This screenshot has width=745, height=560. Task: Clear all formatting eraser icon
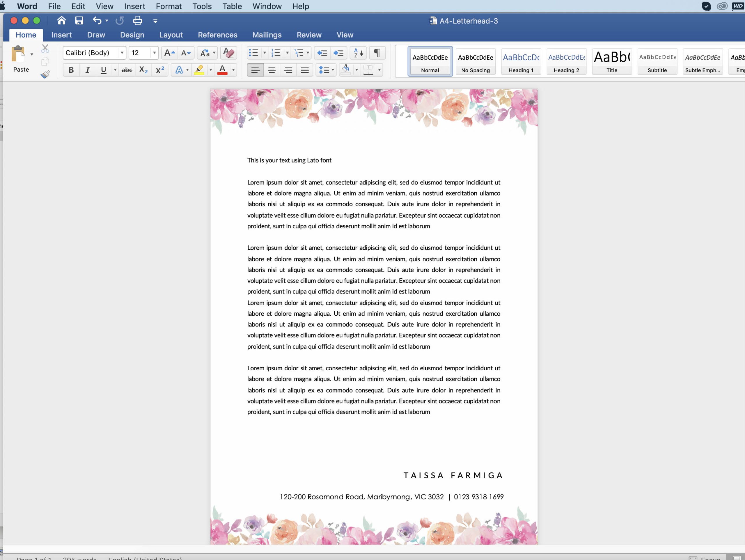coord(229,53)
